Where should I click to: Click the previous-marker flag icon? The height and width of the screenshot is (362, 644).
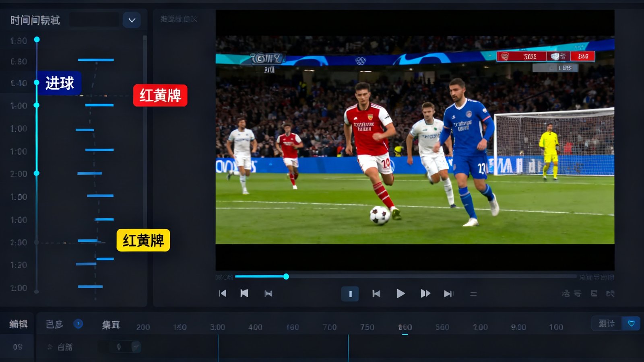[244, 294]
